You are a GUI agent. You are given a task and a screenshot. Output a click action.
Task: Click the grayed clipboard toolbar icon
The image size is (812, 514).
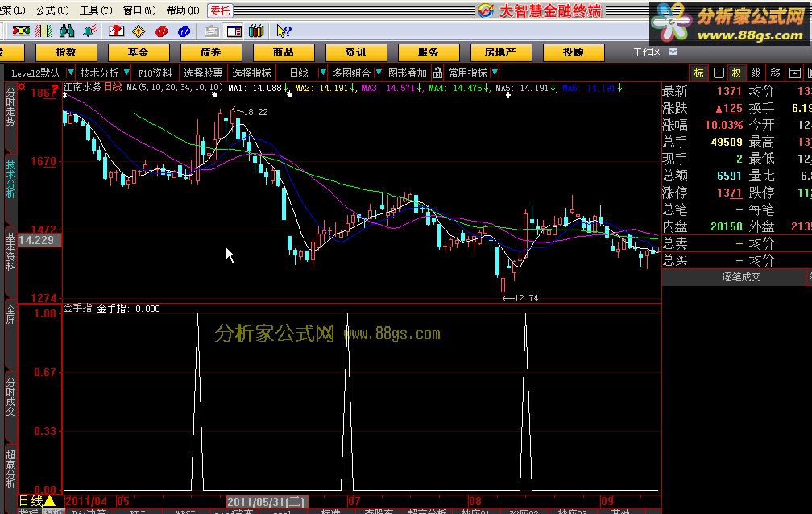coord(211,31)
